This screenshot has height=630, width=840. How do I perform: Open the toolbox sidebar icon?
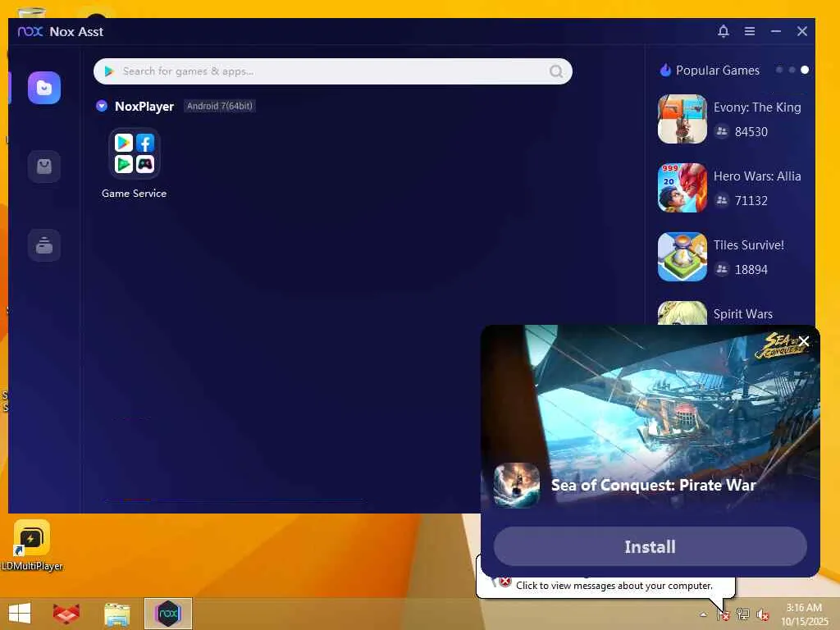click(x=44, y=244)
